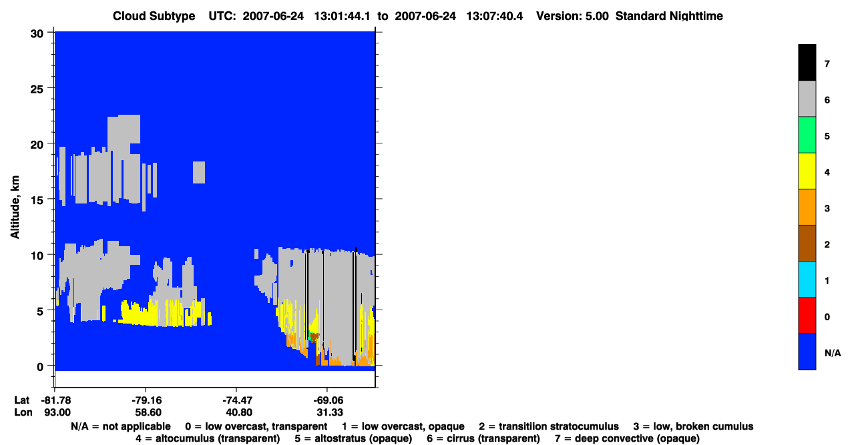The width and height of the screenshot is (868, 445).
Task: Click longitude value 58.60
Action: point(147,412)
